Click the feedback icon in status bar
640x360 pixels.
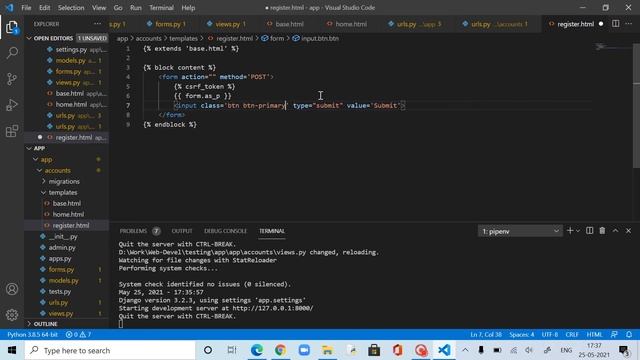[x=614, y=335]
